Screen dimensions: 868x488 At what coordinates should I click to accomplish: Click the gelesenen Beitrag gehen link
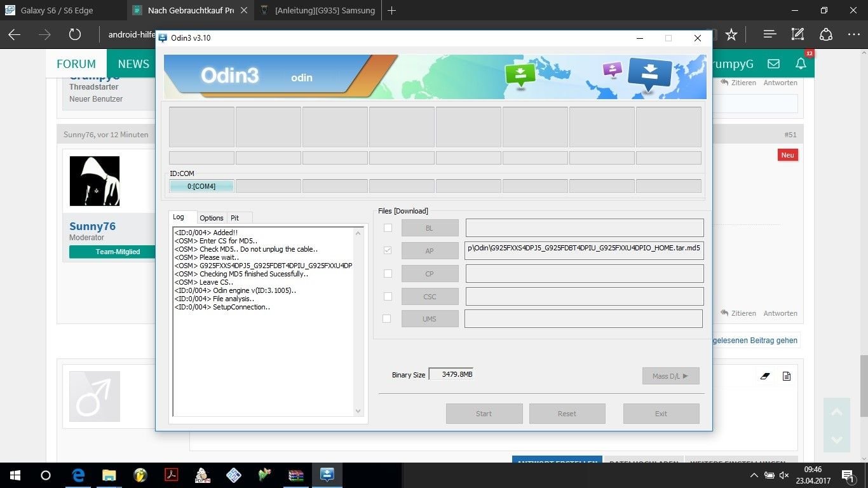(756, 340)
